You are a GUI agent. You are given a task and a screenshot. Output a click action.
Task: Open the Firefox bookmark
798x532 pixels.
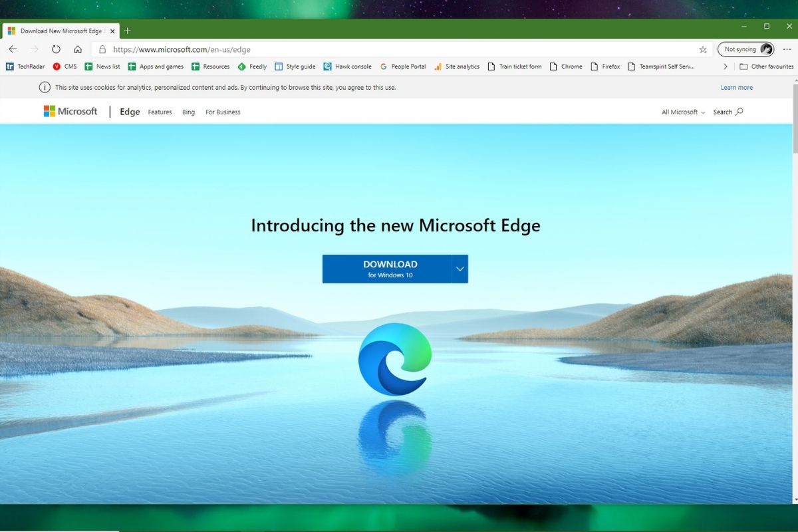click(605, 66)
